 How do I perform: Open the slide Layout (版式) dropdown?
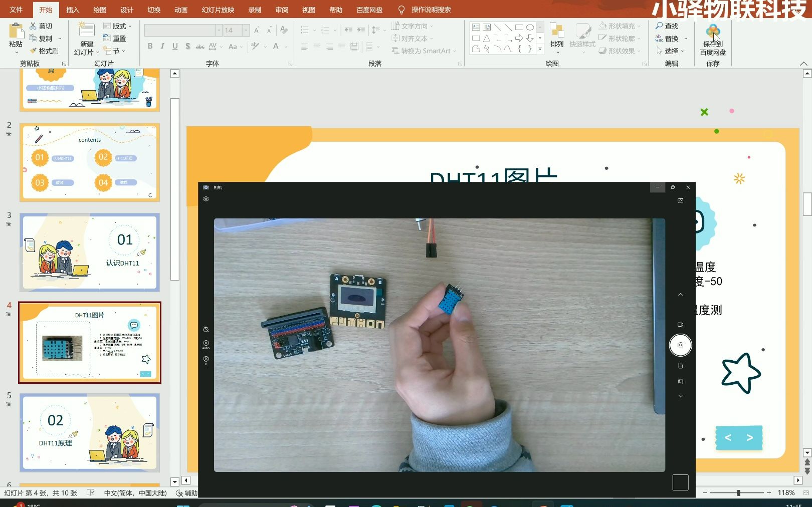coord(117,26)
